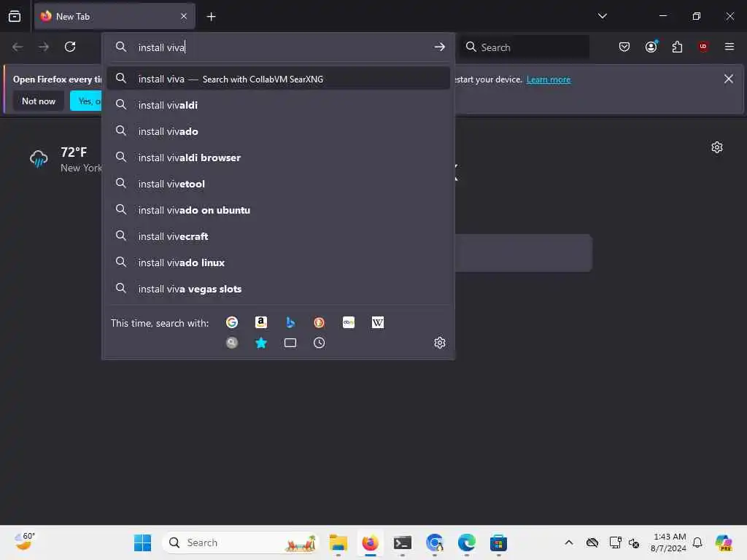Open a new tab with plus button

211,17
